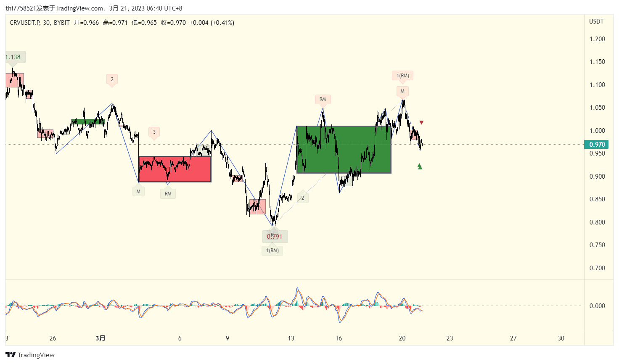Click the USDT currency label
Screen dimensions: 619x364
[x=596, y=21]
